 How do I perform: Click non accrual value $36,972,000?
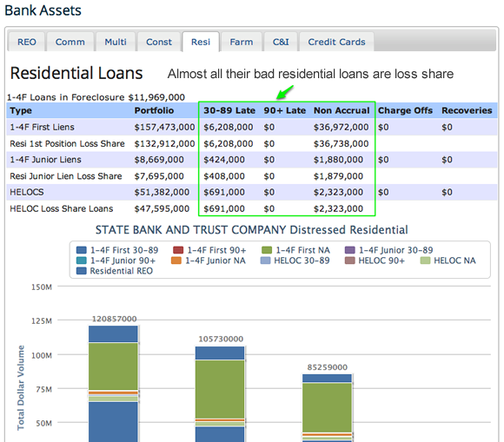click(x=341, y=127)
